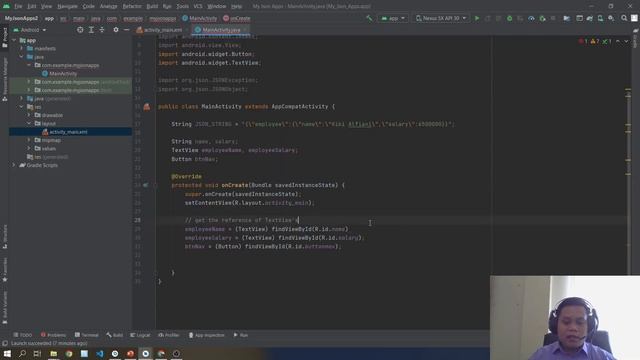Open the AVD Manager icon
Screen dimensions: 640x360
point(600,18)
